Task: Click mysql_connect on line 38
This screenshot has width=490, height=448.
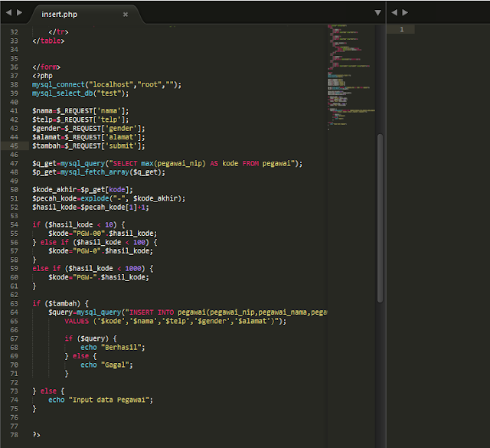Action: click(x=58, y=85)
